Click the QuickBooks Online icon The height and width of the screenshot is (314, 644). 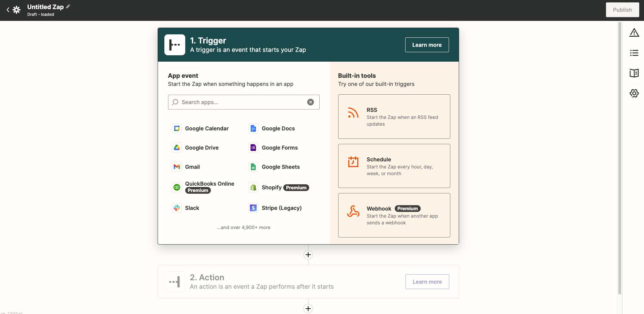tap(177, 187)
